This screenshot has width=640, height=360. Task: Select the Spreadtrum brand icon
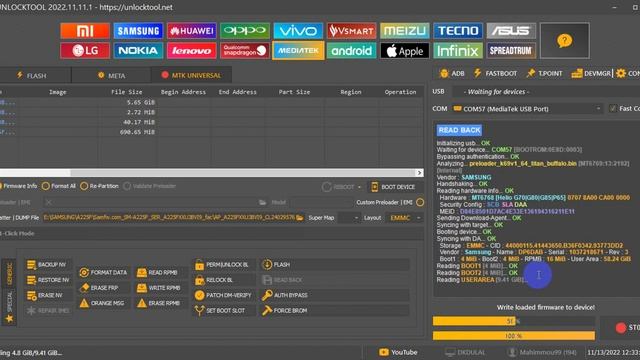pyautogui.click(x=511, y=51)
